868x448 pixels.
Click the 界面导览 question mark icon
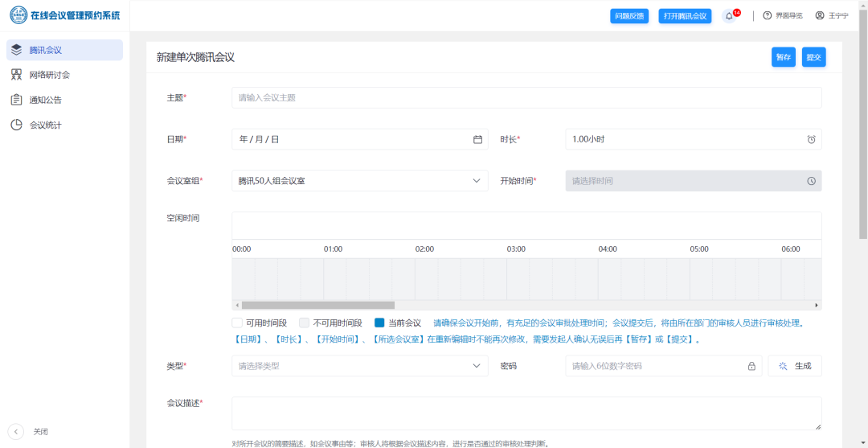click(x=767, y=15)
